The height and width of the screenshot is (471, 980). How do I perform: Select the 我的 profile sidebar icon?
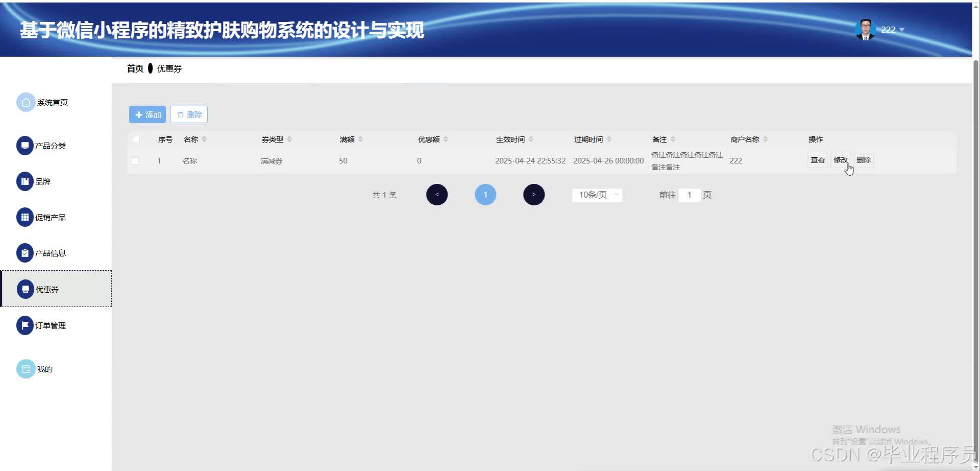point(26,368)
